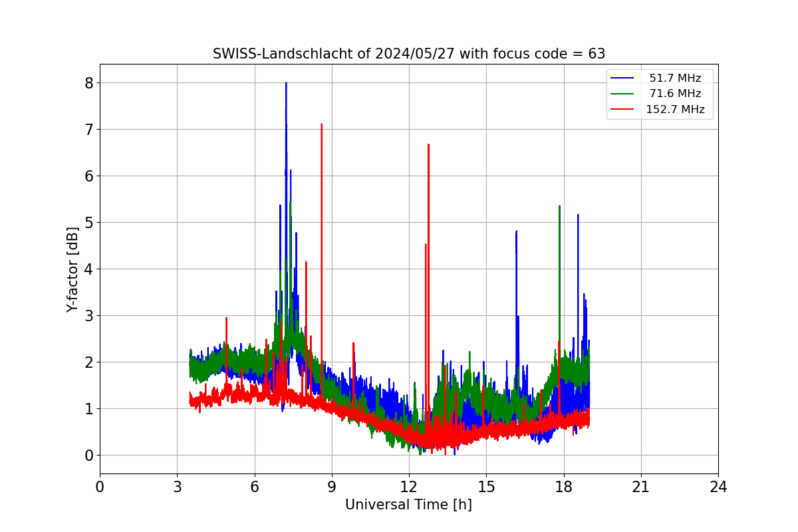Image resolution: width=798 pixels, height=532 pixels.
Task: Click the x-axis tick label '24'
Action: [x=718, y=487]
